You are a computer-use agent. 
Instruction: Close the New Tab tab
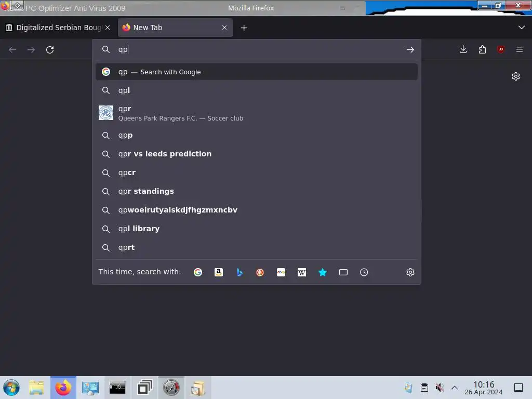[x=224, y=28]
